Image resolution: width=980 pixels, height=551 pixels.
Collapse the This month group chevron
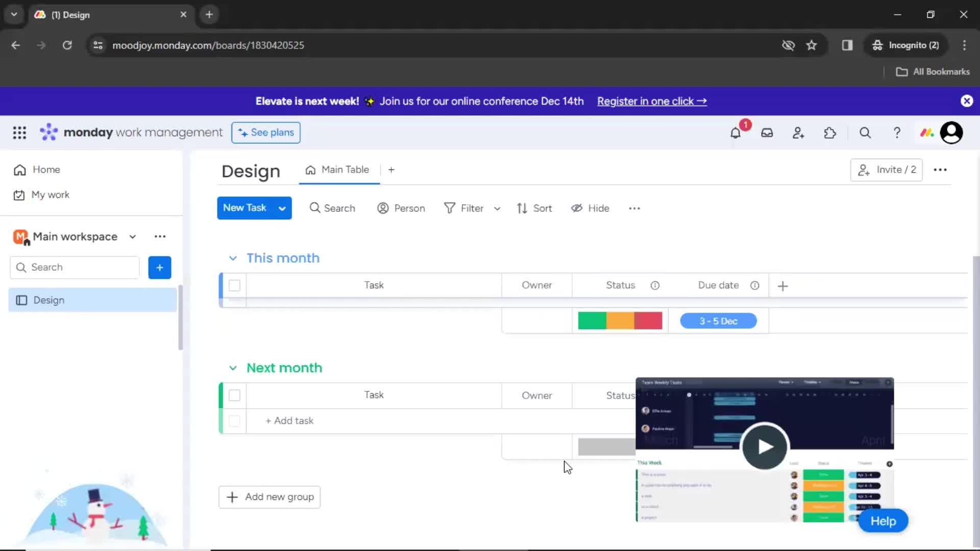[233, 258]
